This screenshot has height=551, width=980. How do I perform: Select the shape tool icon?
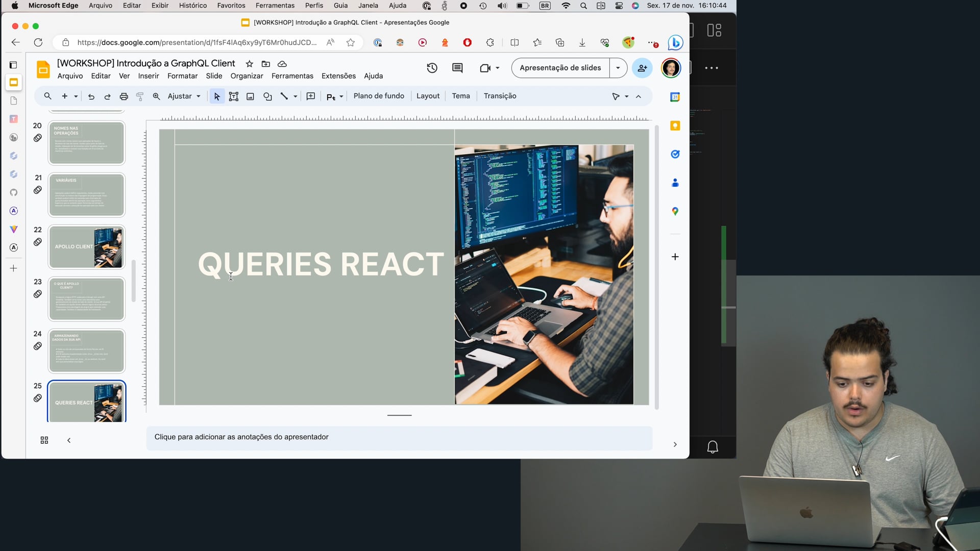point(267,96)
